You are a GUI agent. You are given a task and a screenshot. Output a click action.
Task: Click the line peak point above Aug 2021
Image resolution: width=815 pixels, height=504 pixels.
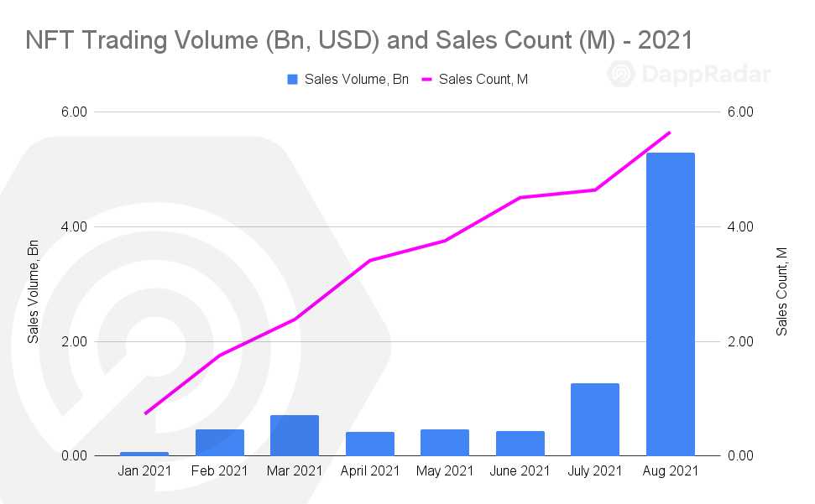670,132
